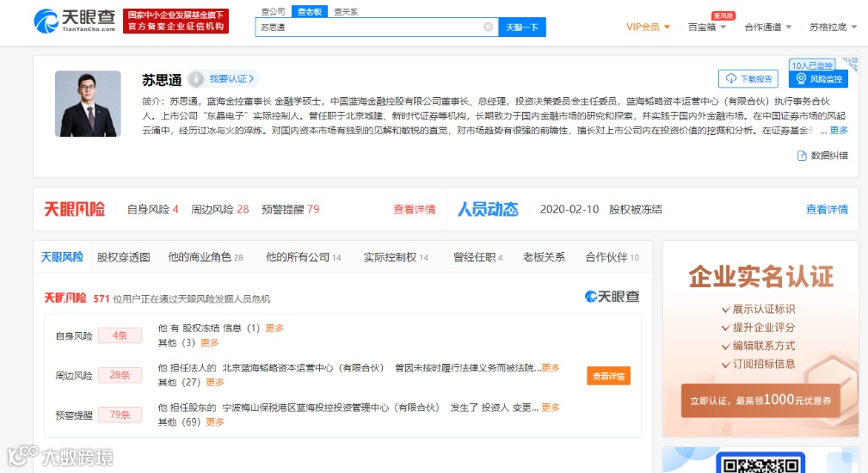Screen dimensions: 868x473
Task: View 人员动态 details via blue 查看详情
Action: pyautogui.click(x=827, y=209)
